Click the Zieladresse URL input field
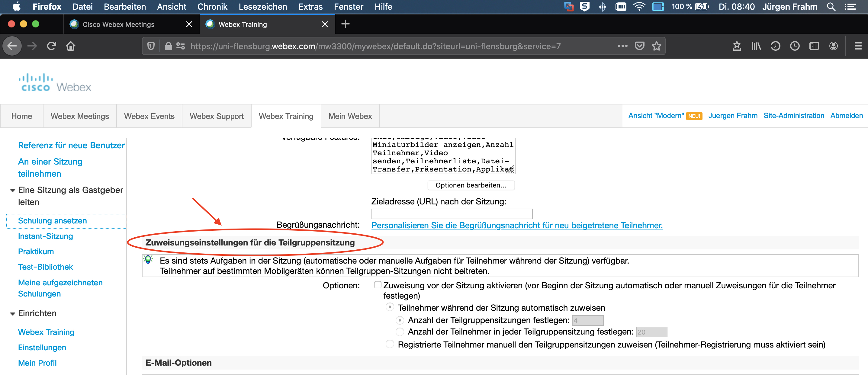 [452, 213]
